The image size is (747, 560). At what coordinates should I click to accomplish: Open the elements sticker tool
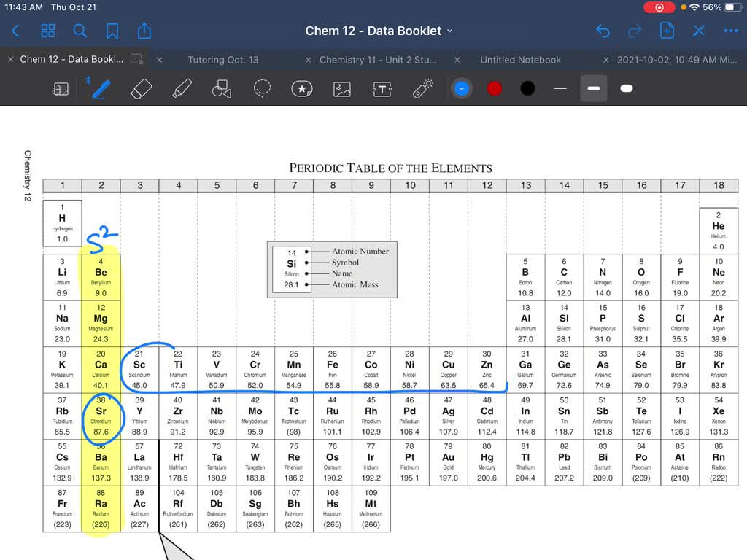[302, 89]
